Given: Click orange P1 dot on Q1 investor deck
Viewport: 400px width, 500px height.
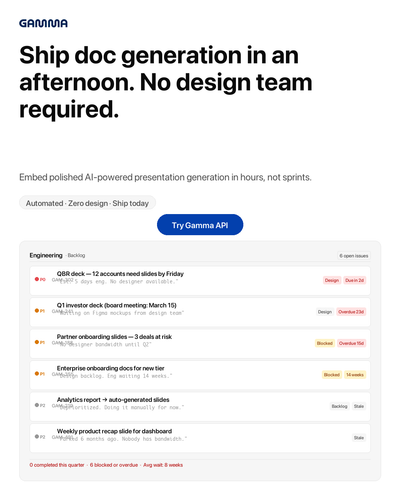Looking at the screenshot, I should pos(37,310).
